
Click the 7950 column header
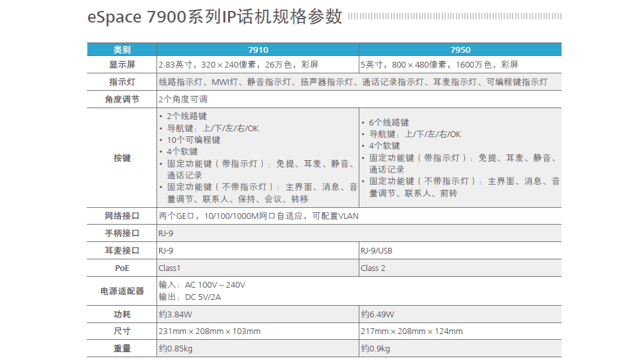(x=460, y=50)
